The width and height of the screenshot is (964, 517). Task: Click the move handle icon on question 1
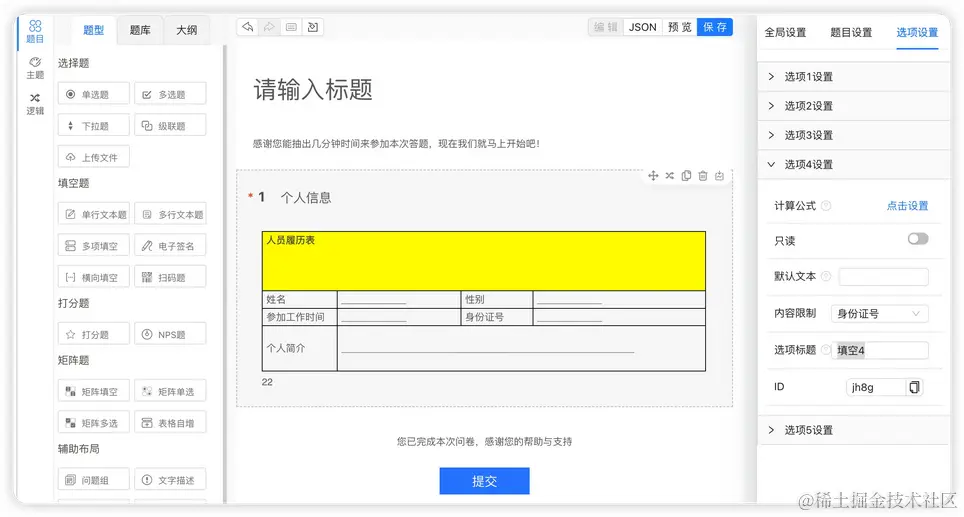[653, 176]
